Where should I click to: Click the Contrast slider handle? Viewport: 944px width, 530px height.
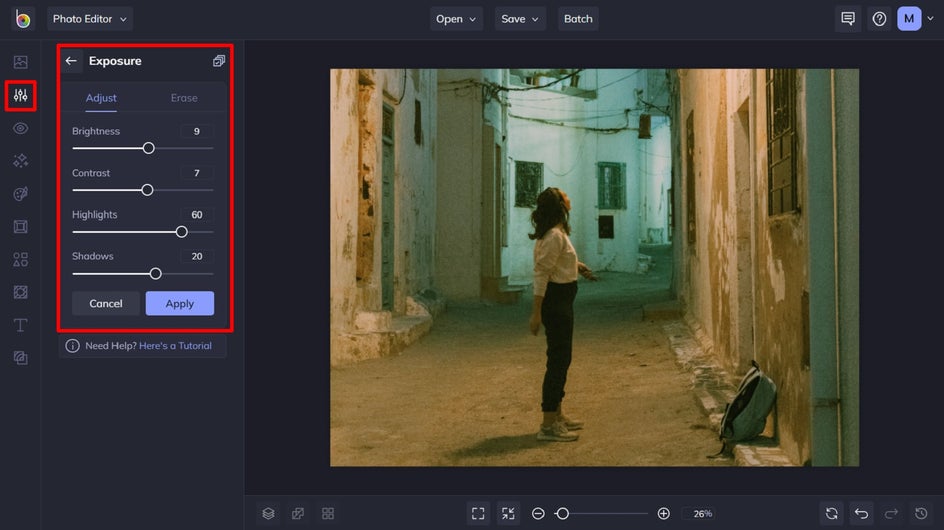coord(148,190)
